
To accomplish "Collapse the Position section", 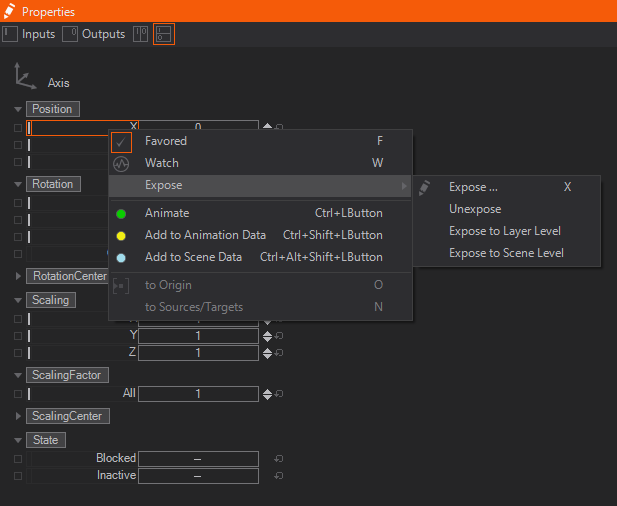I will (18, 109).
